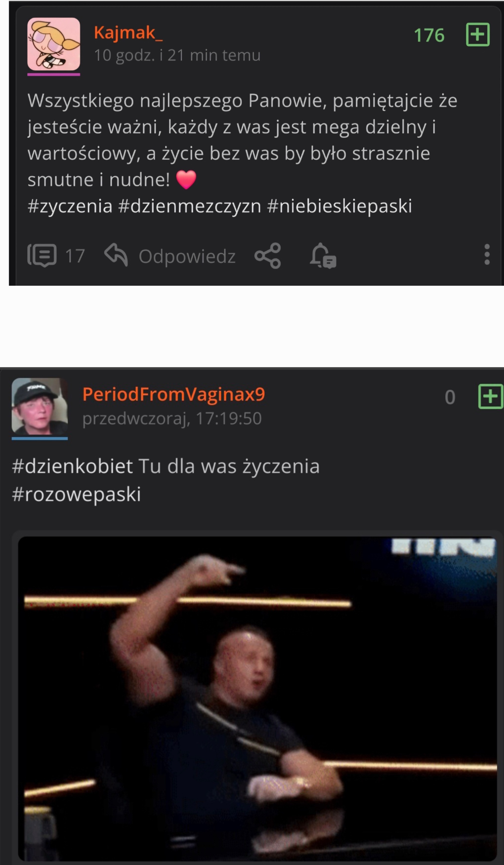Open the #dzienmezczyzn hashtag
This screenshot has width=504, height=865.
189,206
